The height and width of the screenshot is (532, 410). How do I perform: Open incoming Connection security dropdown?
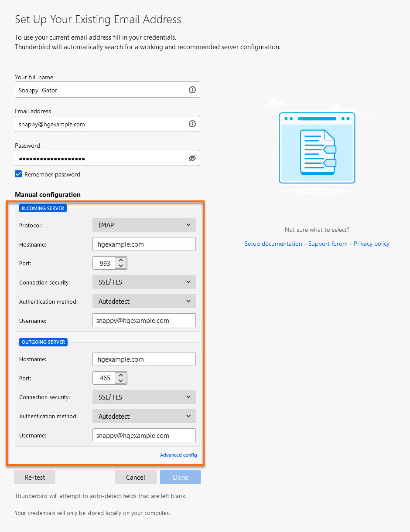pyautogui.click(x=144, y=282)
